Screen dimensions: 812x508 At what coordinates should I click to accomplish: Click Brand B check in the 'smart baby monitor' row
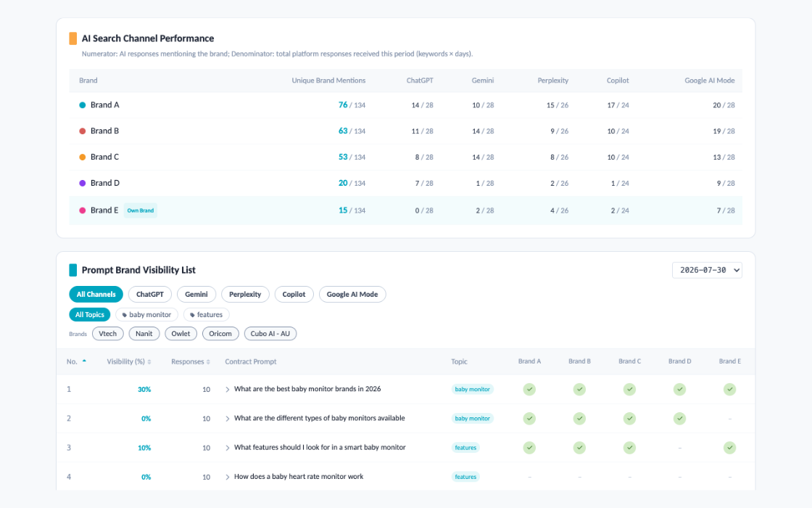(579, 447)
